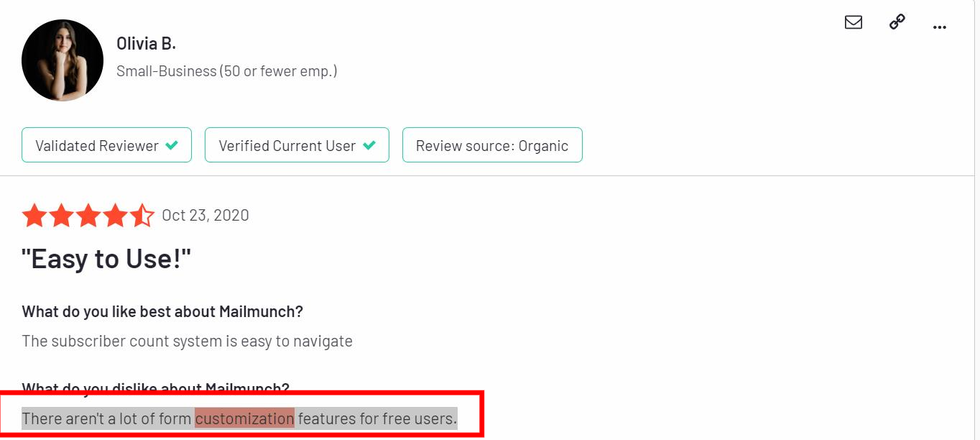Click "What do you dislike about Mailmunch?" heading
Viewport: 980px width, 440px height.
click(x=155, y=389)
